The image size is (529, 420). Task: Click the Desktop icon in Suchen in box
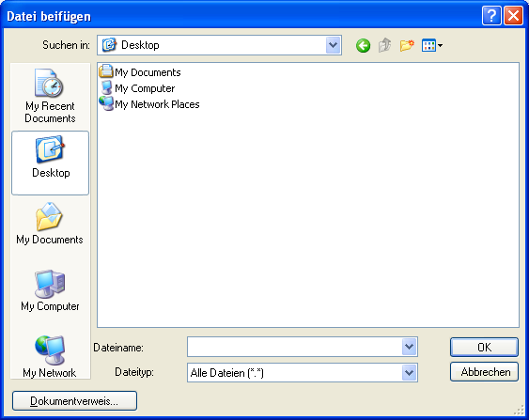[109, 45]
